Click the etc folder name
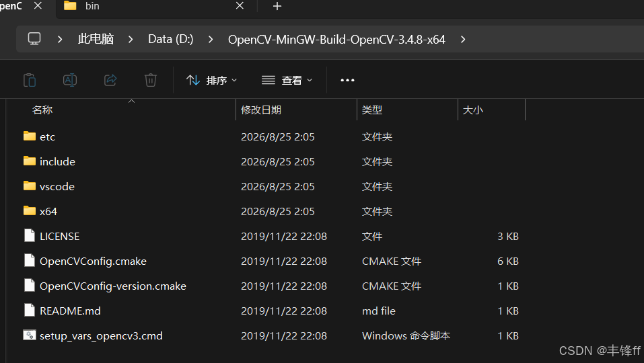The width and height of the screenshot is (644, 363). pos(47,137)
